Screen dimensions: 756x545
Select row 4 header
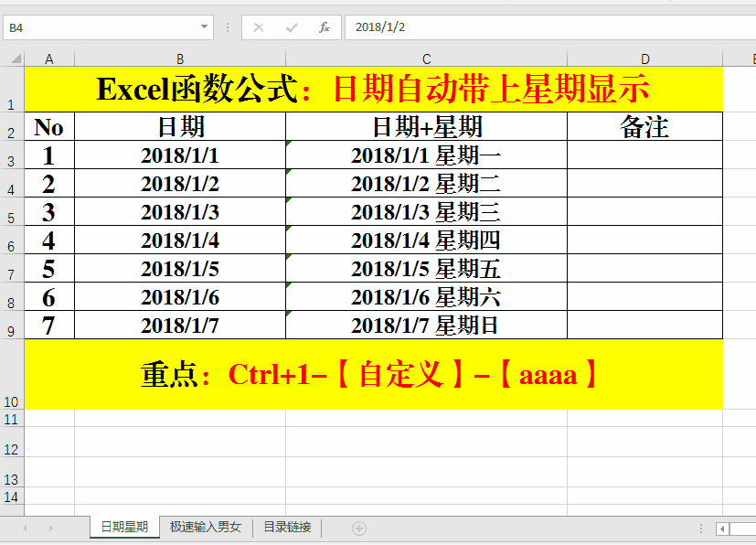pyautogui.click(x=12, y=183)
